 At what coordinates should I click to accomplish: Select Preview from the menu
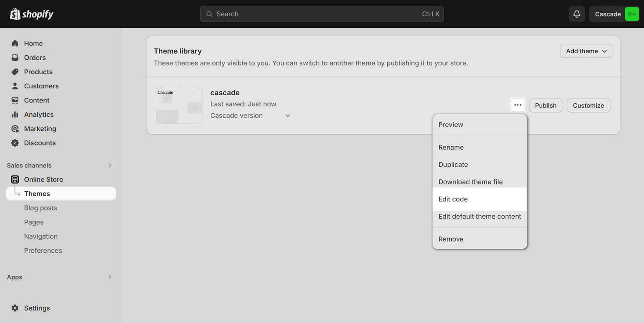click(480, 125)
